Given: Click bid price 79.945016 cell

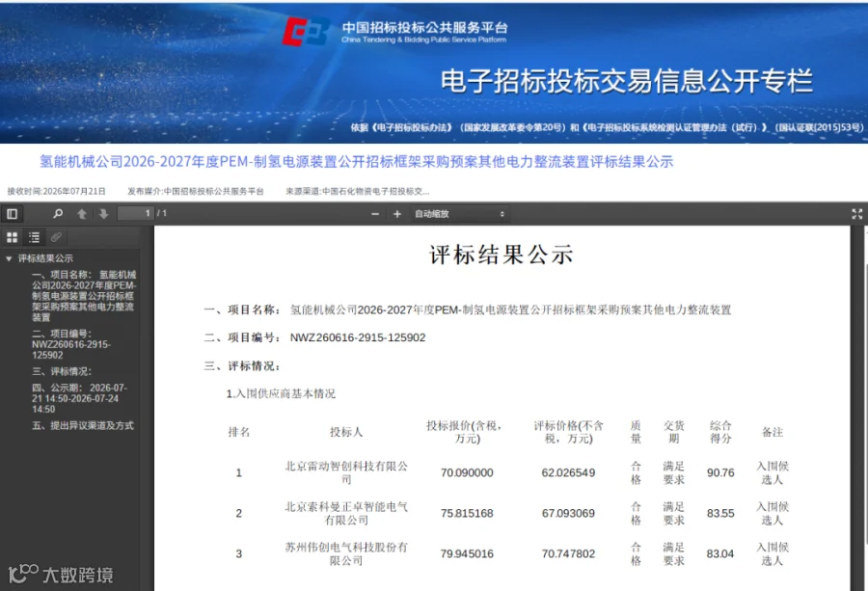Looking at the screenshot, I should click(x=467, y=553).
